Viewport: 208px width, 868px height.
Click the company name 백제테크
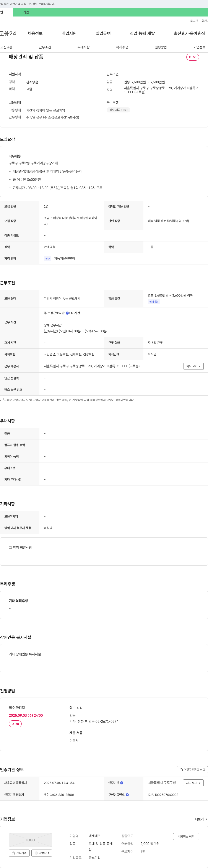94,836
